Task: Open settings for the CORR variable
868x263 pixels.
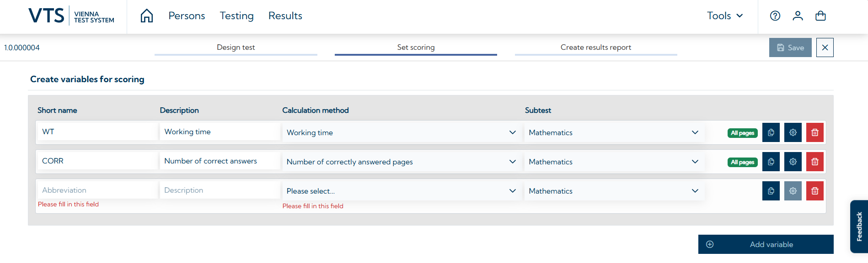Action: point(793,162)
